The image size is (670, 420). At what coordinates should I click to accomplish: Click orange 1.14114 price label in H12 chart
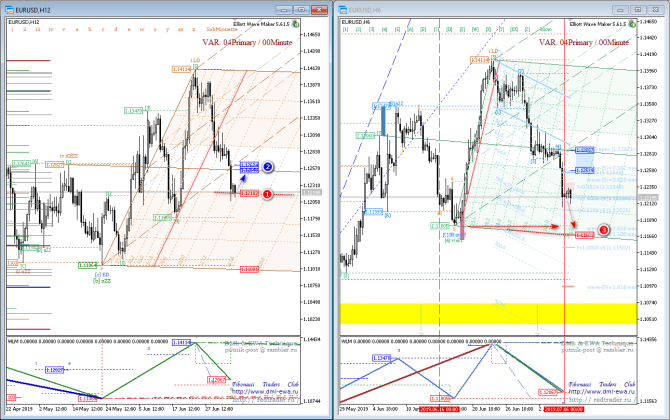click(182, 69)
